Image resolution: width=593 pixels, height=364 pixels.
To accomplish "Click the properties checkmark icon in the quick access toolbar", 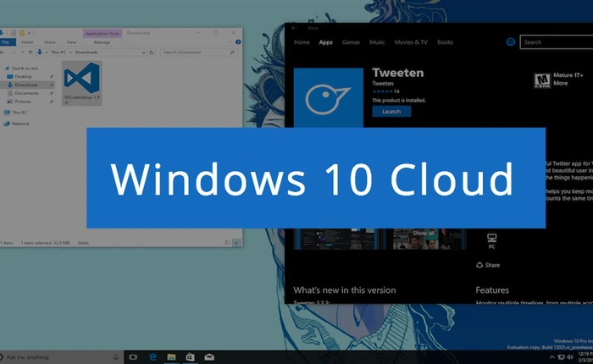I will tap(14, 33).
